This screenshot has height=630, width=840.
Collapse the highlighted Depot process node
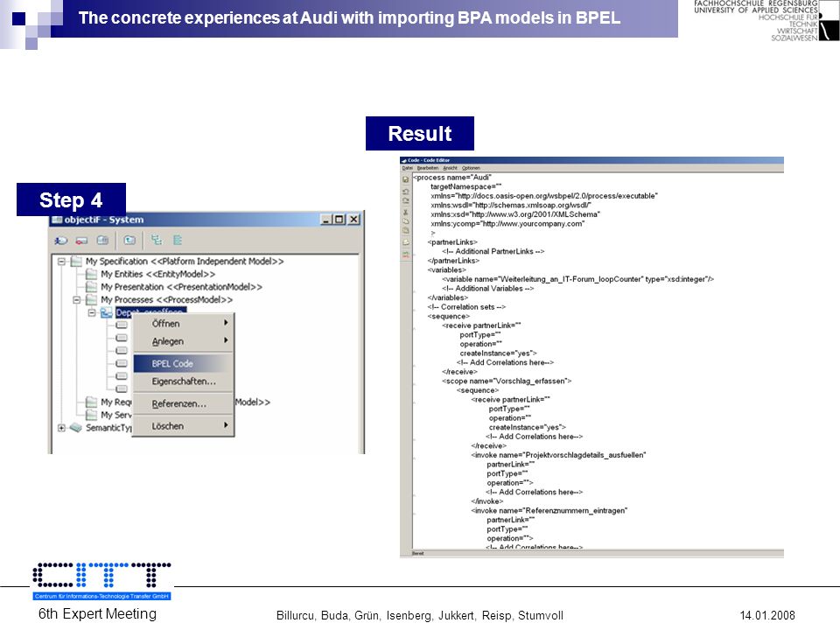click(92, 313)
